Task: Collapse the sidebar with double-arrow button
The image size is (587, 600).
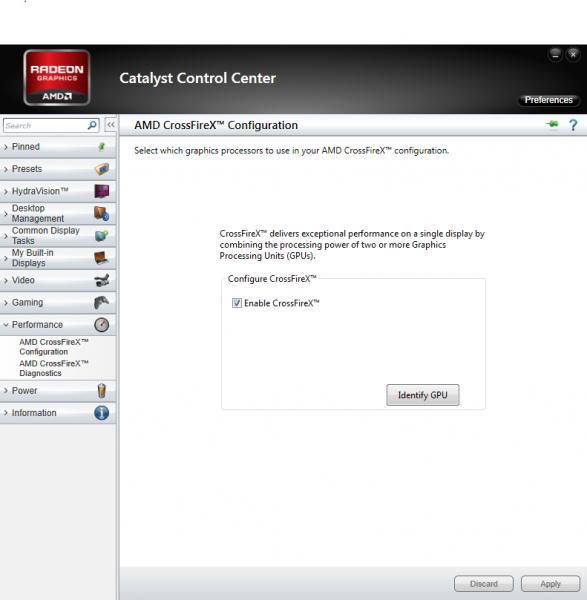Action: (111, 125)
